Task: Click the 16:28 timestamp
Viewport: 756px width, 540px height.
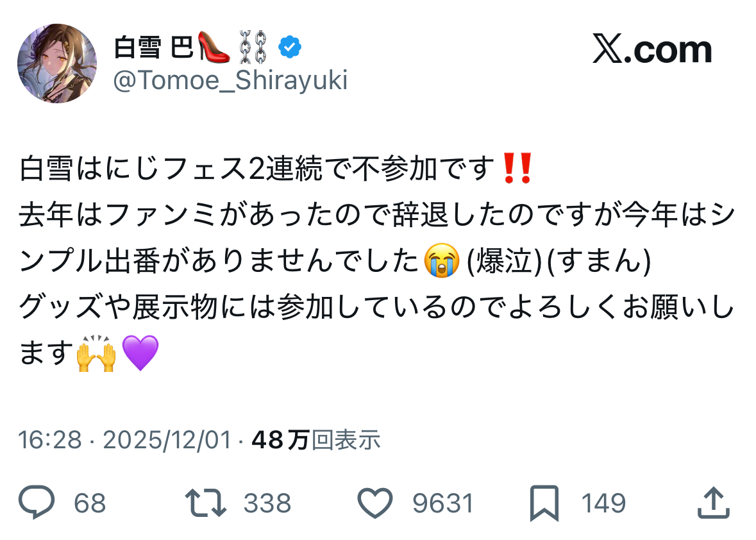Action: (50, 440)
